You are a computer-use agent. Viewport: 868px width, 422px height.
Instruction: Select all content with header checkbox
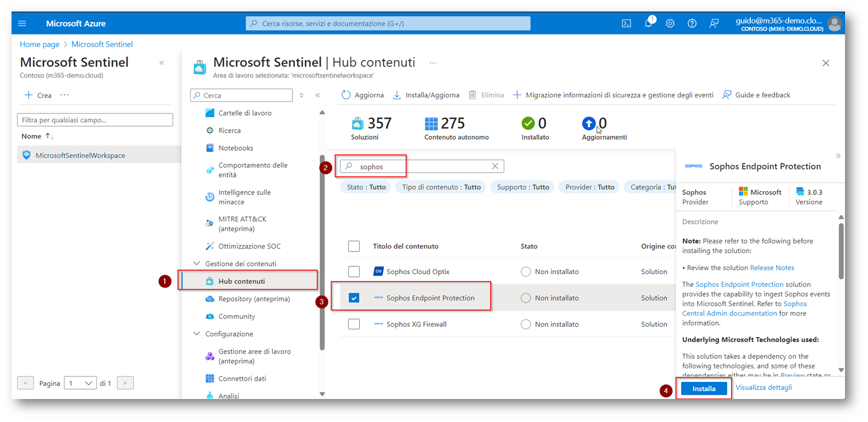click(x=354, y=246)
